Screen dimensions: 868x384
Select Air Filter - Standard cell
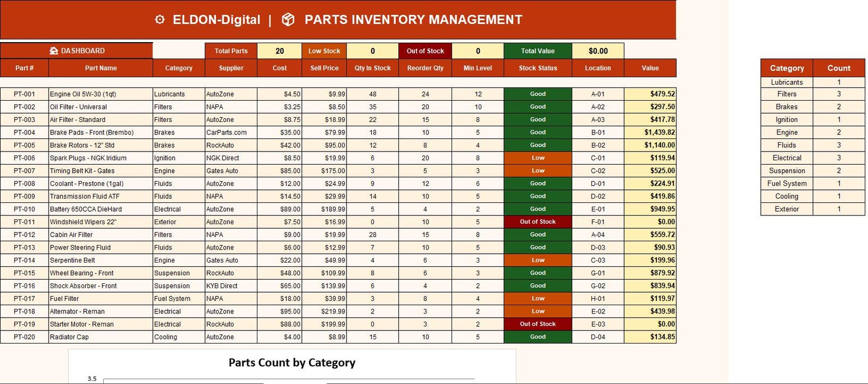[101, 120]
